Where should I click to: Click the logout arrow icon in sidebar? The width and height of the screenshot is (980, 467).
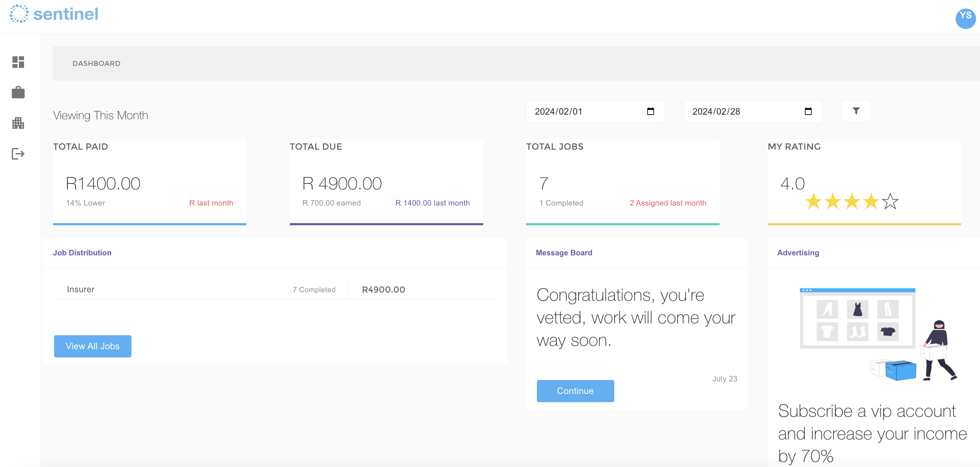(18, 154)
